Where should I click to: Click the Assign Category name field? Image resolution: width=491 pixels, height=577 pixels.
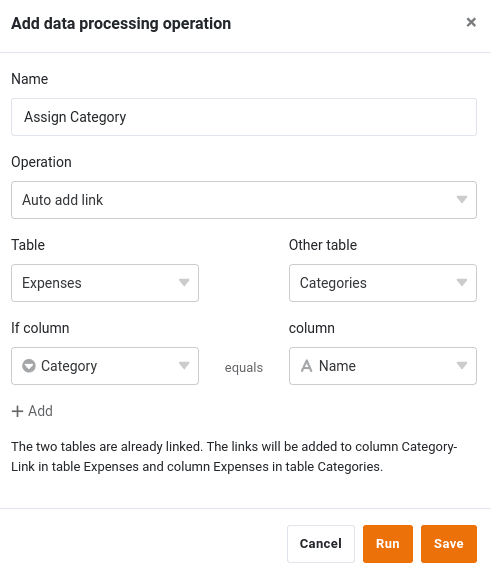244,117
